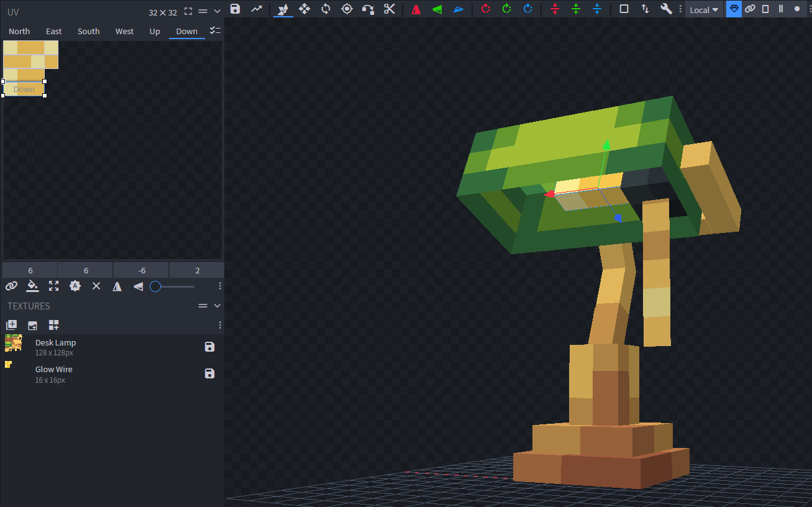Click the import texture icon
The width and height of the screenshot is (812, 507).
(11, 325)
